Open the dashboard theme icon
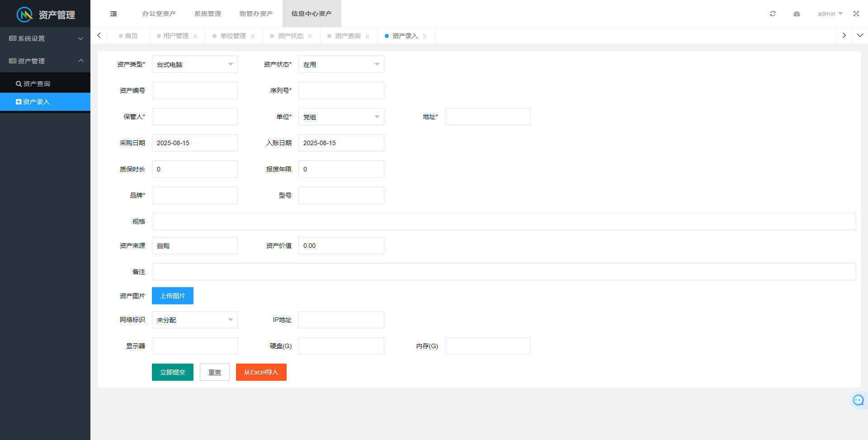This screenshot has width=868, height=440. (797, 14)
